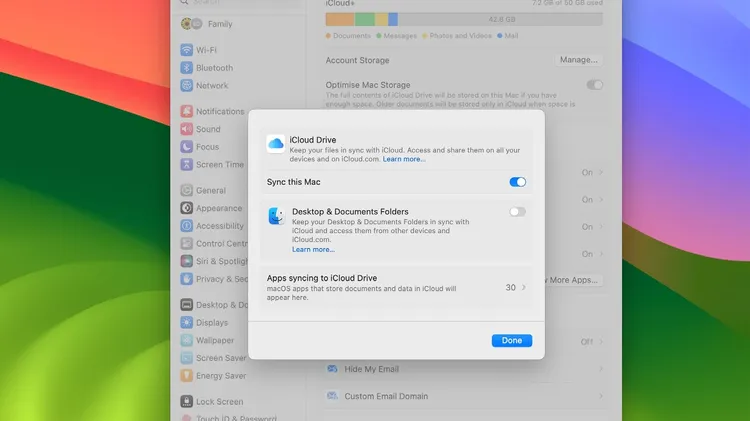Open Learn more link under iCloud Drive

(x=404, y=159)
